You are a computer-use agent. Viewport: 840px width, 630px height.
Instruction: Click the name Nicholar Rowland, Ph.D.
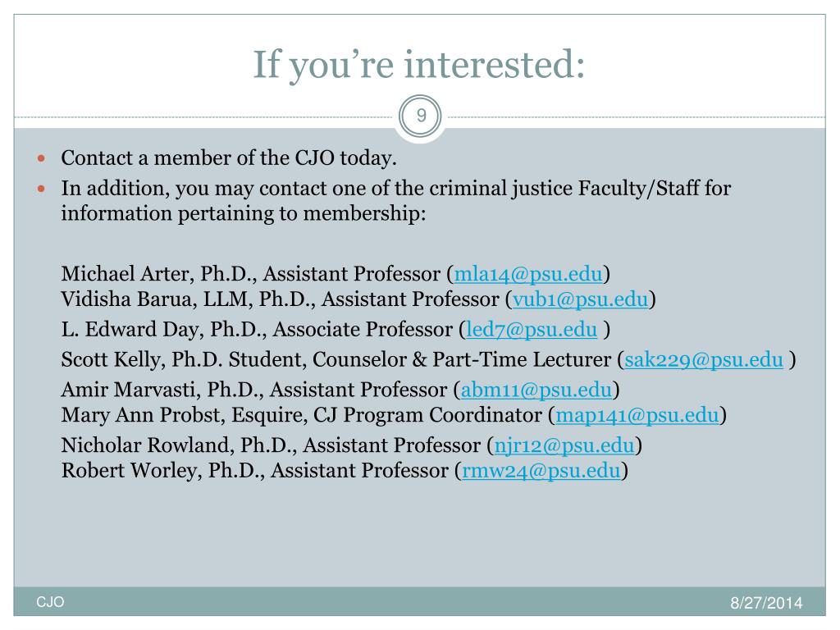tap(178, 445)
